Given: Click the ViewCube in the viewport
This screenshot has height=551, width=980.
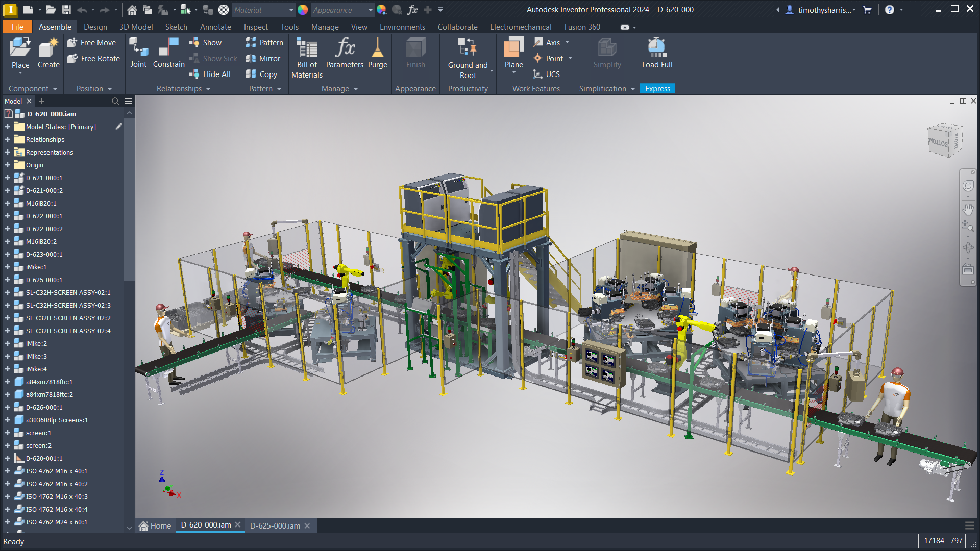Looking at the screenshot, I should pos(945,140).
